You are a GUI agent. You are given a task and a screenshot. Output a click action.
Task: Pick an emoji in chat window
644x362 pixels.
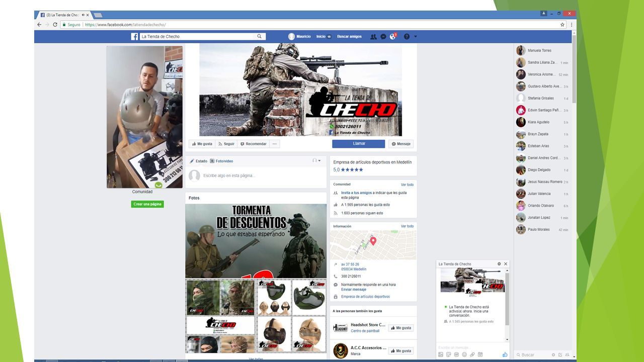click(x=464, y=354)
